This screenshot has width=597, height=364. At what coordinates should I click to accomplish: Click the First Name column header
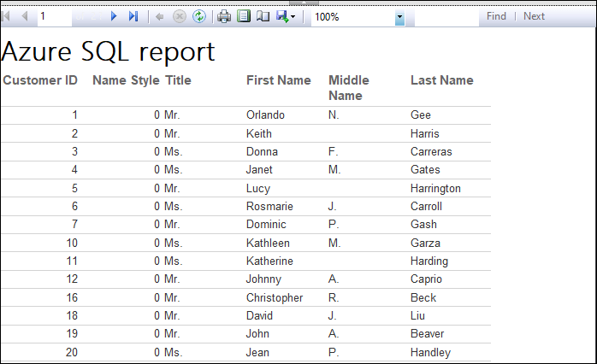click(x=279, y=80)
